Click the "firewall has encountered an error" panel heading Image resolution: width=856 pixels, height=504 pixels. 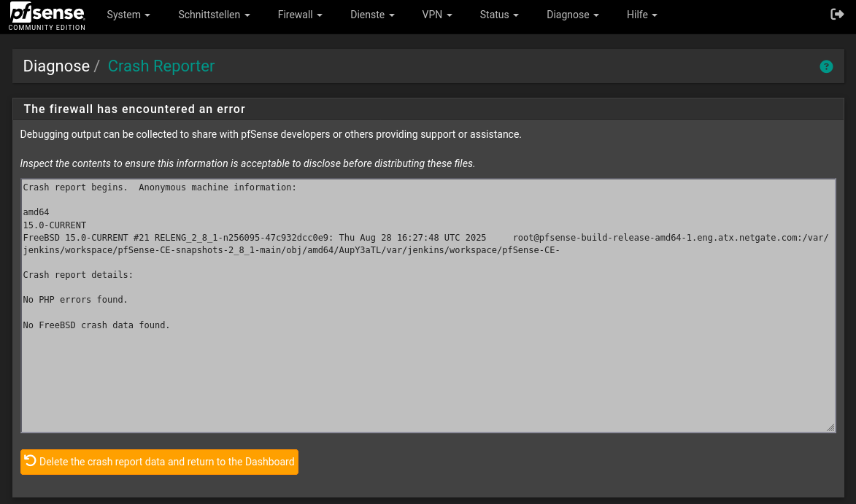coord(134,109)
